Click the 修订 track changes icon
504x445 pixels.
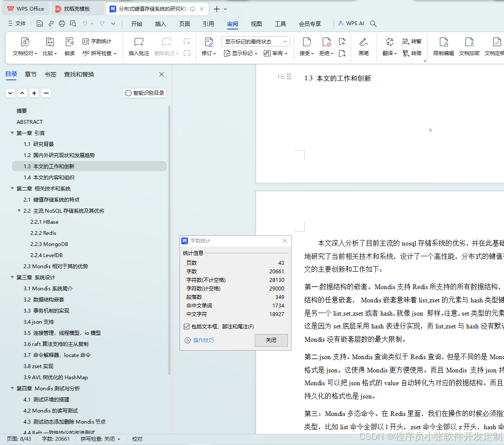[x=209, y=42]
